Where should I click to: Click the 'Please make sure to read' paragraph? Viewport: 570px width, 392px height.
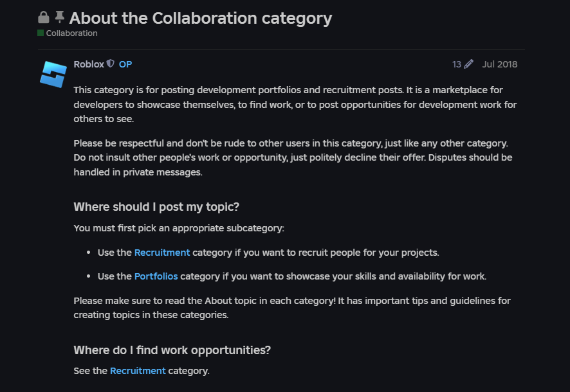pyautogui.click(x=292, y=308)
